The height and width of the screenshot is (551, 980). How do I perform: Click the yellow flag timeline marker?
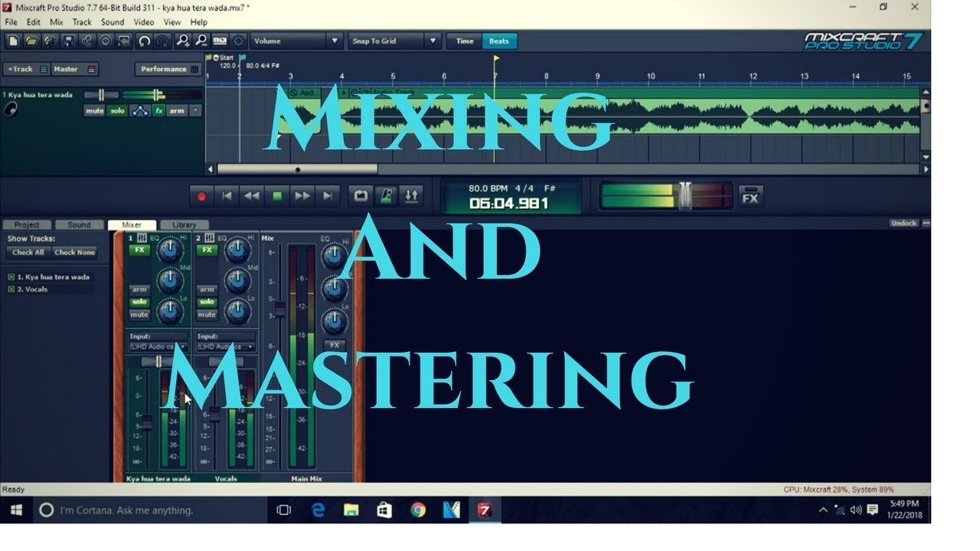pyautogui.click(x=495, y=59)
